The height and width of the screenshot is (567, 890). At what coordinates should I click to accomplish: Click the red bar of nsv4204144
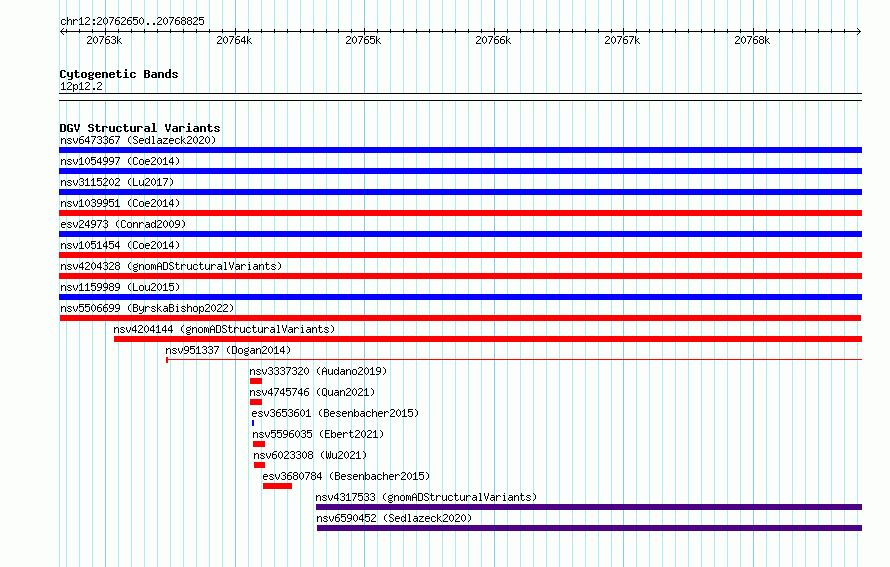coord(488,339)
